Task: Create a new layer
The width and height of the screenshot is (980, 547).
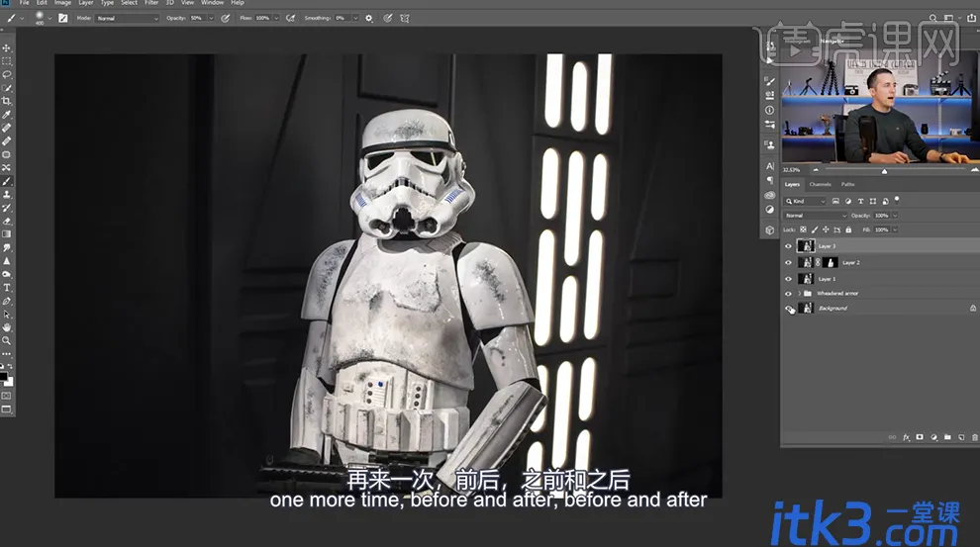Action: point(961,438)
